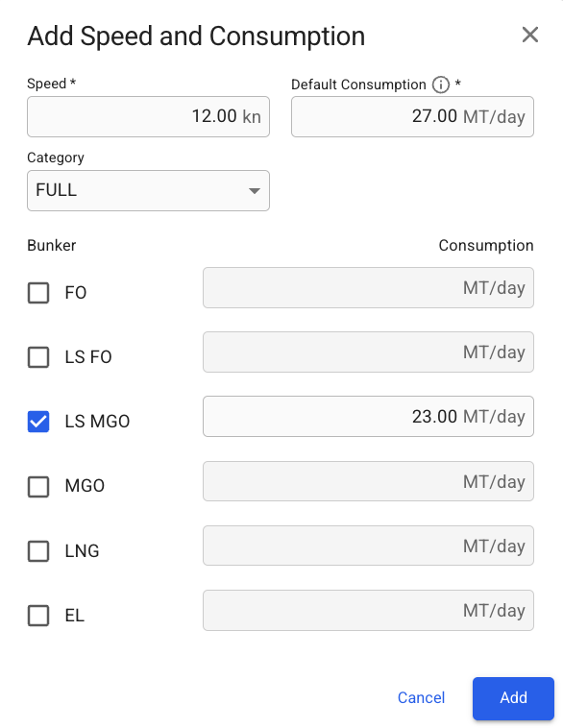
Task: Select the MGO bunker checkbox
Action: 38,487
